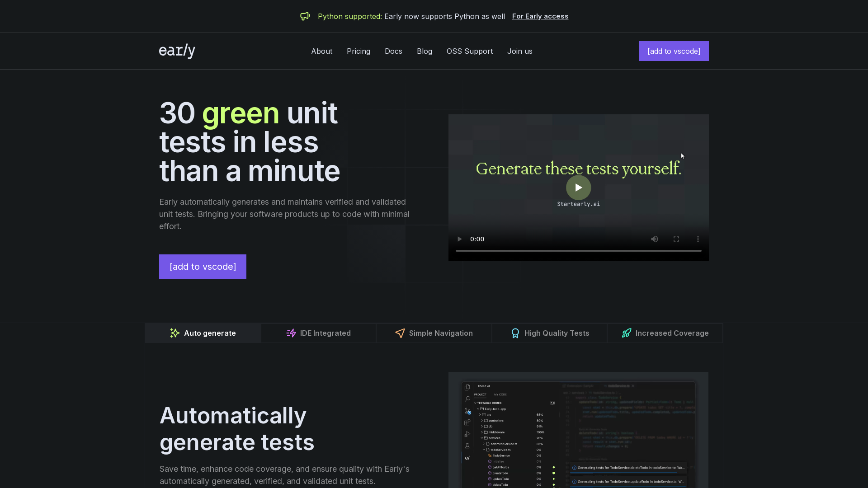The image size is (868, 488).
Task: Open the Docs page
Action: (393, 51)
